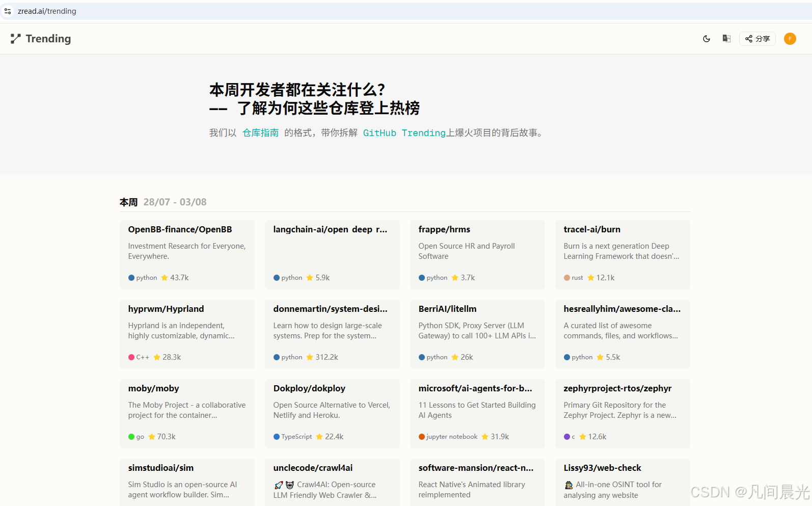Screen dimensions: 812x506
Task: Click the date range 28/07 - 03/08
Action: pos(175,202)
